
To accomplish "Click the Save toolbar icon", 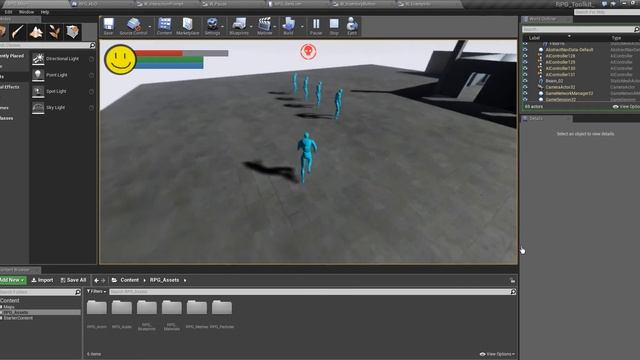I will pyautogui.click(x=108, y=26).
